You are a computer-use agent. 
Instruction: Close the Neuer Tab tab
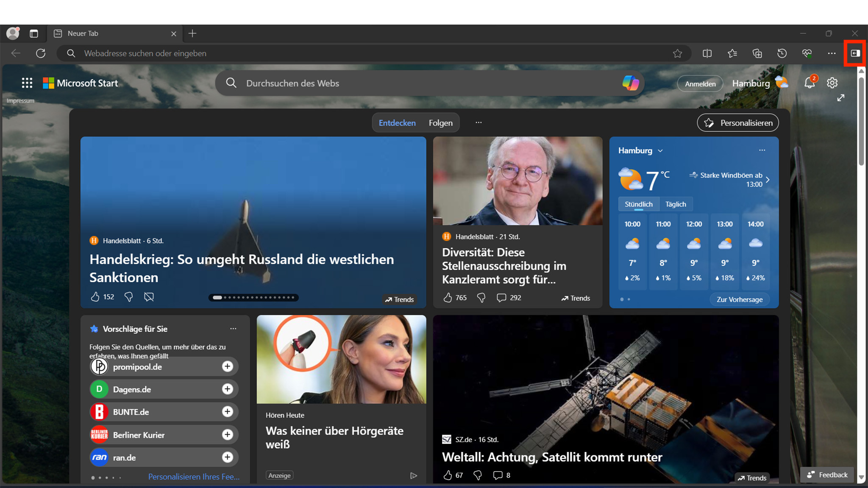coord(173,33)
